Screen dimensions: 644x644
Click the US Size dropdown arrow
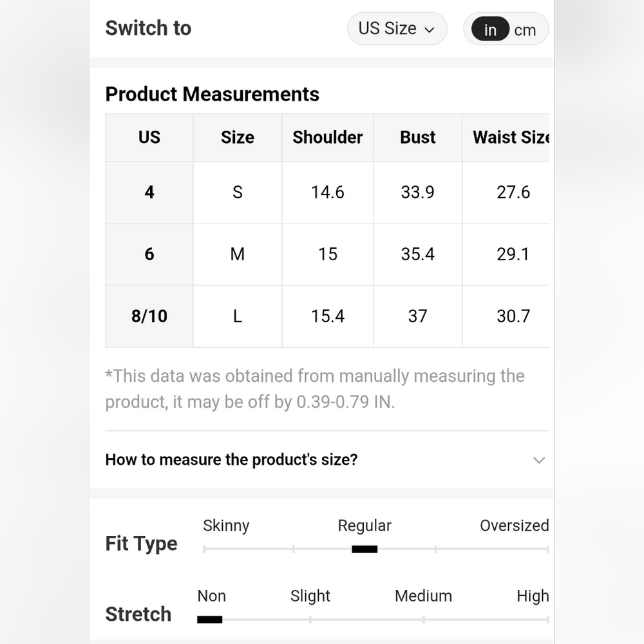pyautogui.click(x=429, y=30)
